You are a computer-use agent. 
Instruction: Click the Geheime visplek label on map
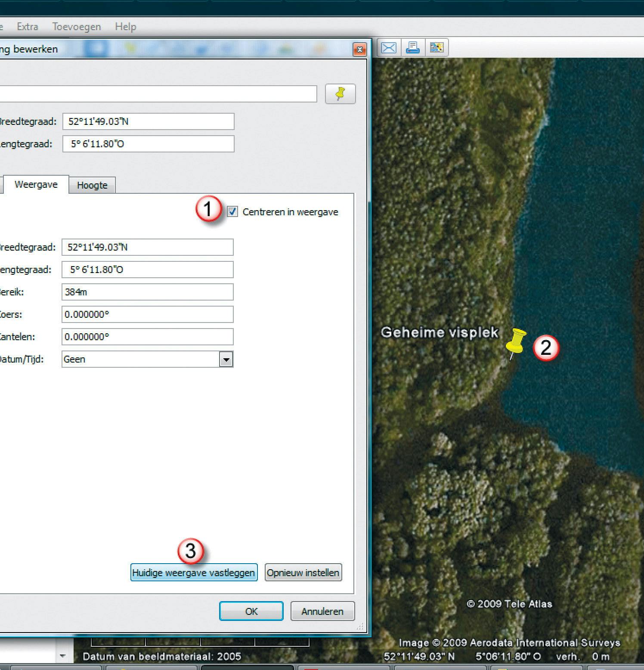[440, 332]
